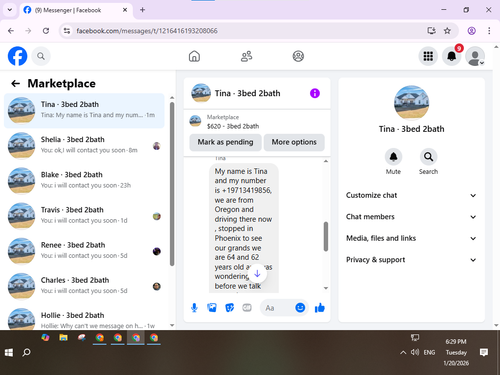Expand Customize chat section

click(x=411, y=195)
